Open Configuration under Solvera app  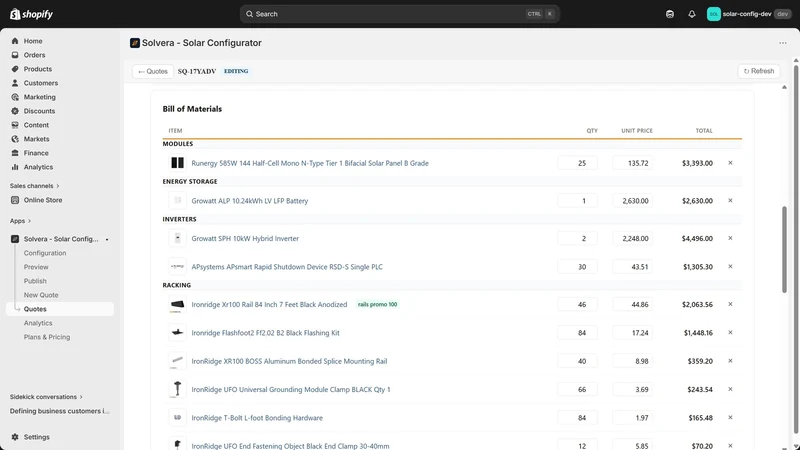tap(45, 253)
